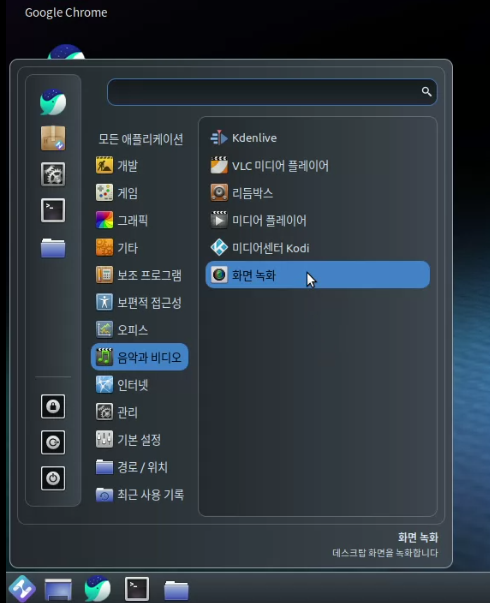This screenshot has height=603, width=490.
Task: Select the 기타 category
Action: click(140, 248)
